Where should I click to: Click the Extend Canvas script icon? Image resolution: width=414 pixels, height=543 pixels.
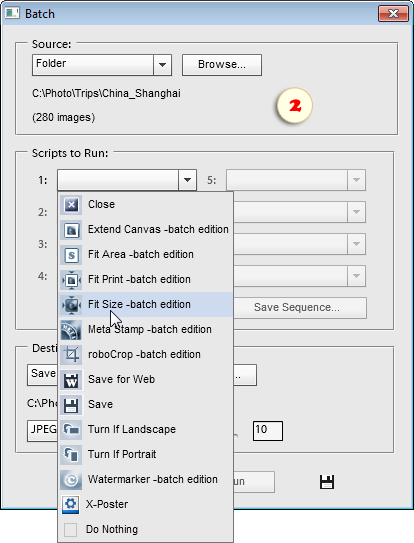point(71,230)
